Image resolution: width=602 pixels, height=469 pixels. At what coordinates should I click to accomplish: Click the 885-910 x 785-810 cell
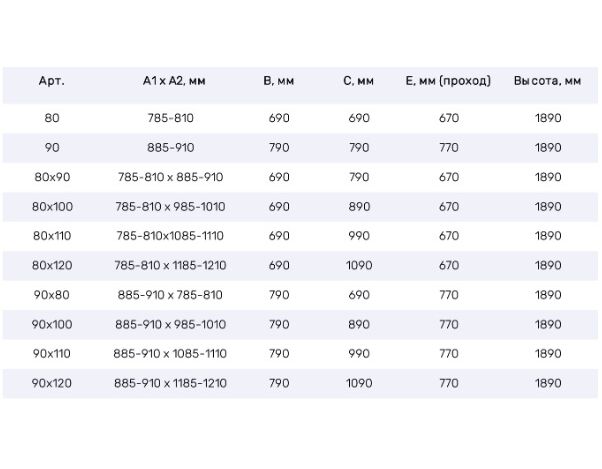click(x=170, y=295)
